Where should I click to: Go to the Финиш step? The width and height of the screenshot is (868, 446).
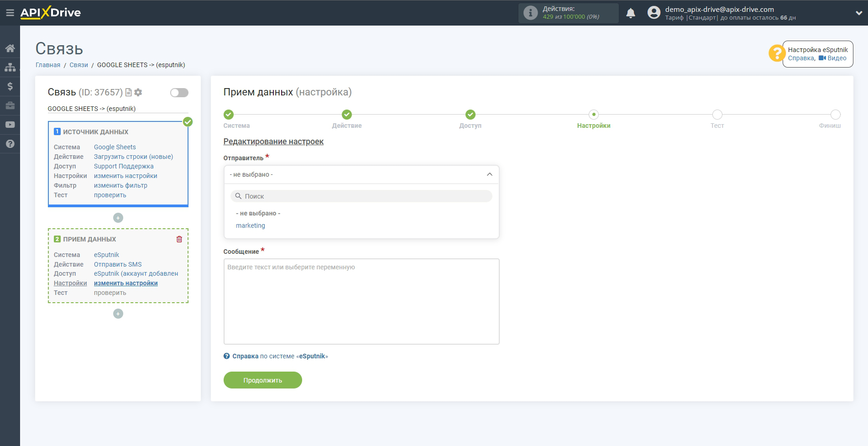[836, 115]
